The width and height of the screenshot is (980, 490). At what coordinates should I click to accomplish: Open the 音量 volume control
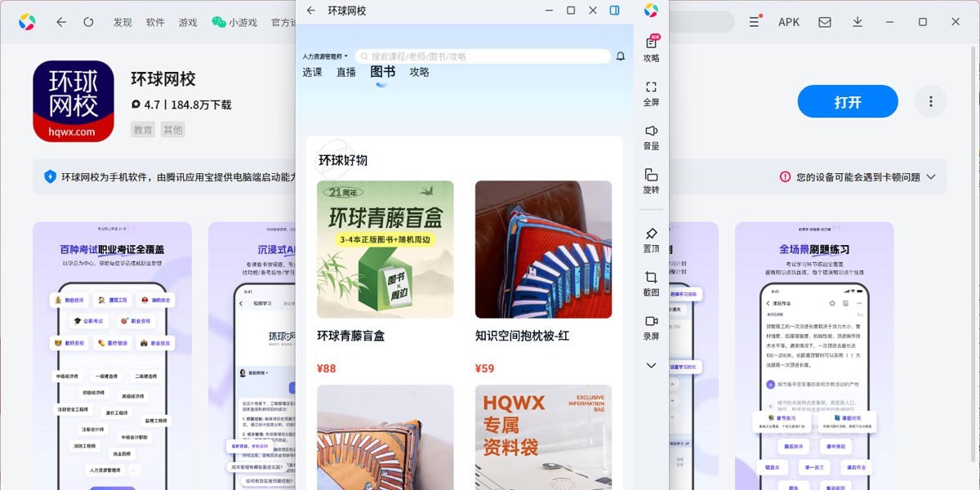click(x=651, y=137)
